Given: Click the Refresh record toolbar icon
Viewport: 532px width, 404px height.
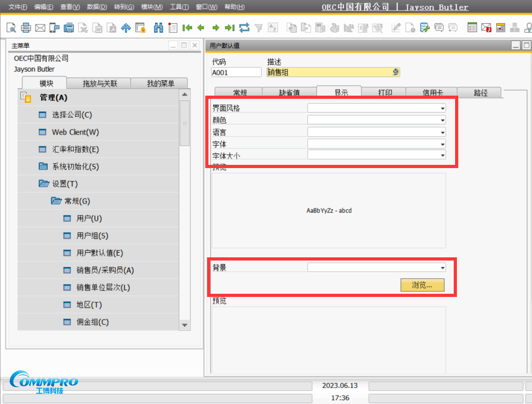Looking at the screenshot, I should click(244, 28).
